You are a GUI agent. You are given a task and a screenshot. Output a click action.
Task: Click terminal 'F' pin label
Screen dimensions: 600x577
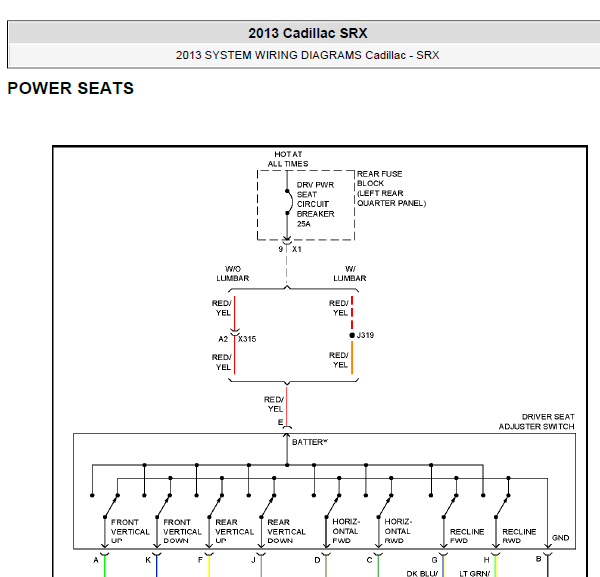click(x=200, y=560)
